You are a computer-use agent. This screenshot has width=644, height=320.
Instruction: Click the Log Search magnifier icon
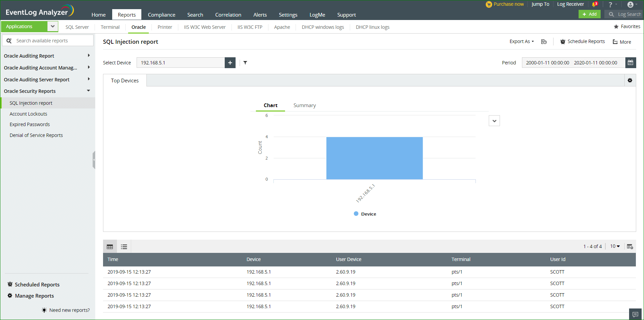611,14
